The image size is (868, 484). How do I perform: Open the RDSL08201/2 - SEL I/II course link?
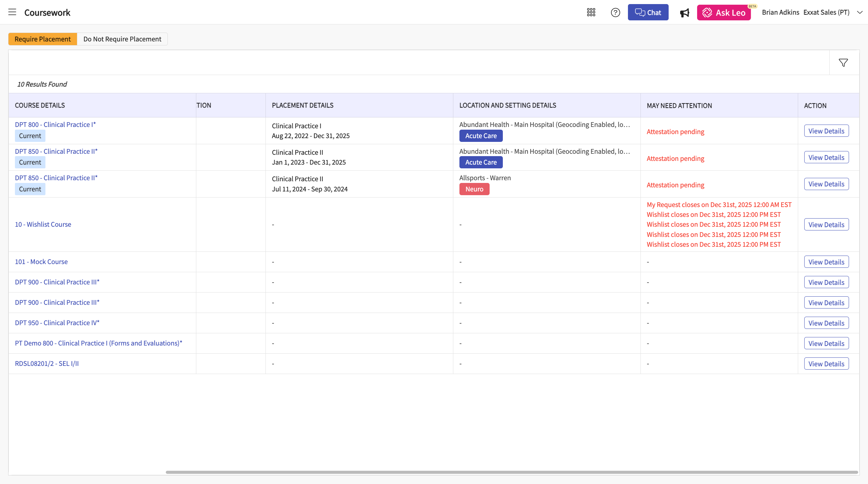tap(47, 364)
